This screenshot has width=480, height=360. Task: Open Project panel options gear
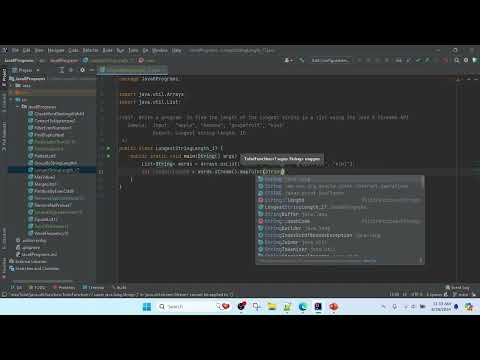[x=82, y=70]
